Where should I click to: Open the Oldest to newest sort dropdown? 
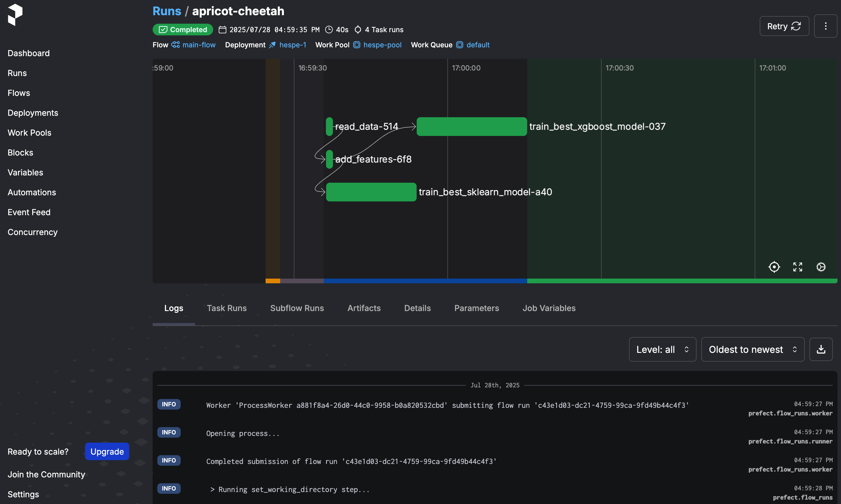coord(752,349)
